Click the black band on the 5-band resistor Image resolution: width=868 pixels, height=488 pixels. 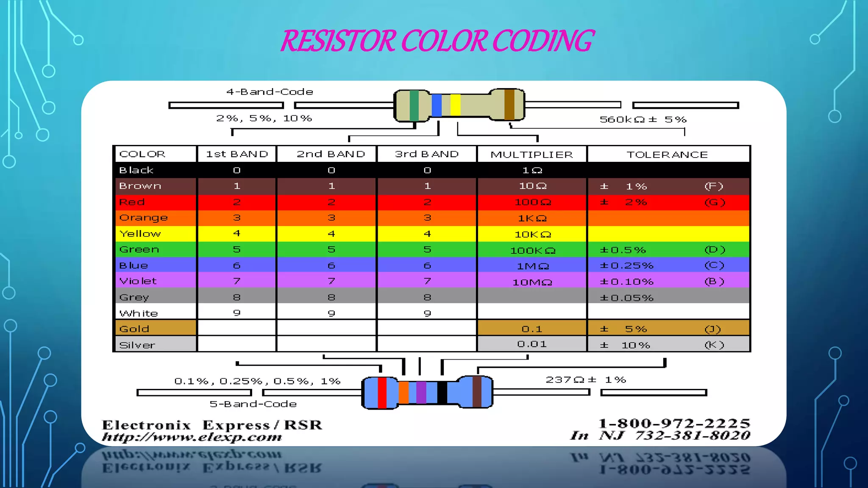(x=442, y=392)
